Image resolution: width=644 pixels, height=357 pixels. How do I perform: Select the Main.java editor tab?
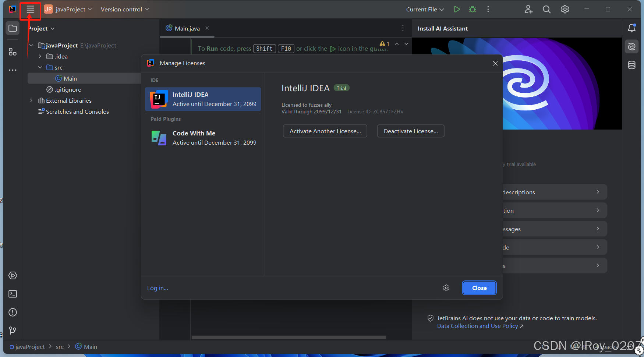tap(187, 28)
